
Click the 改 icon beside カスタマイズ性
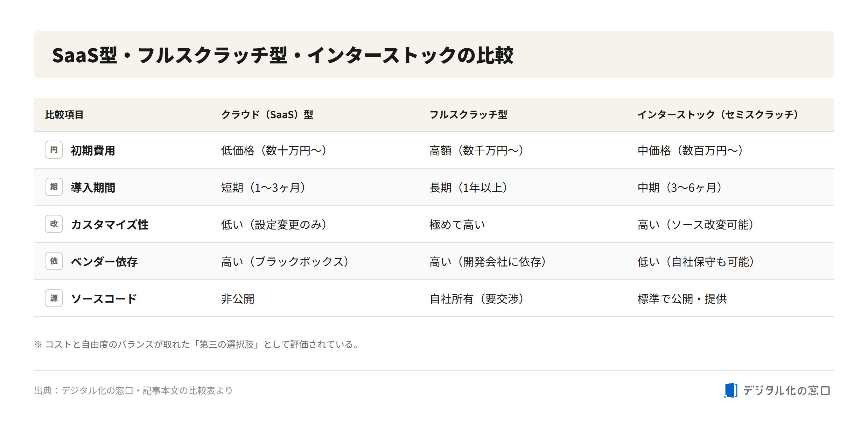point(54,224)
